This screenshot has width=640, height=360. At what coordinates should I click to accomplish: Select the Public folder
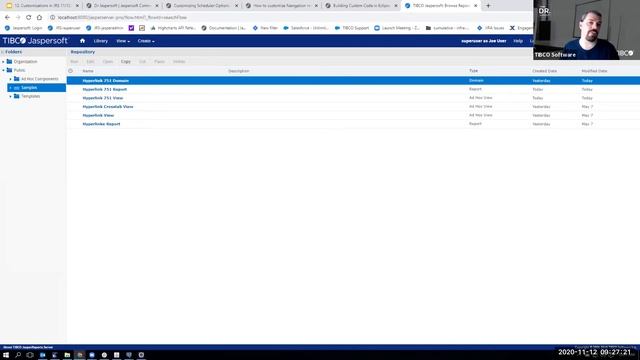[x=19, y=70]
